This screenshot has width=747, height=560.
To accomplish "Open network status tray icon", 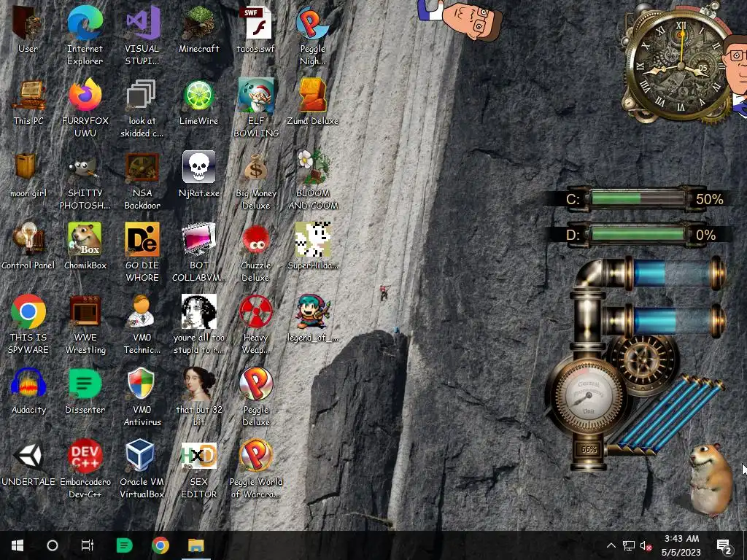I will (628, 545).
